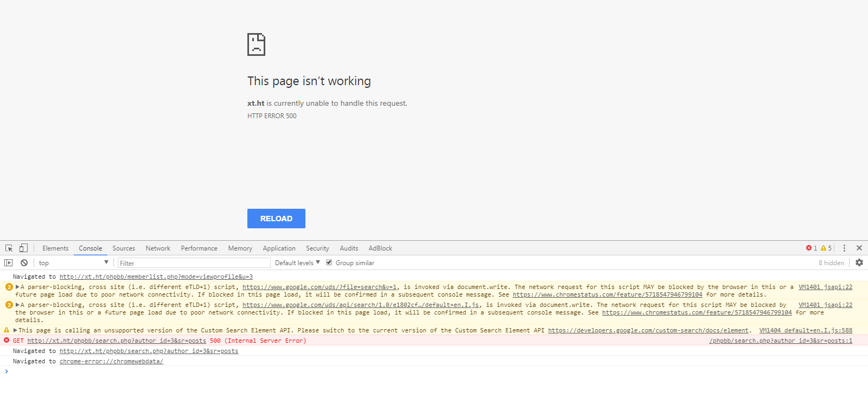Clear the console with the ban icon

pos(24,262)
